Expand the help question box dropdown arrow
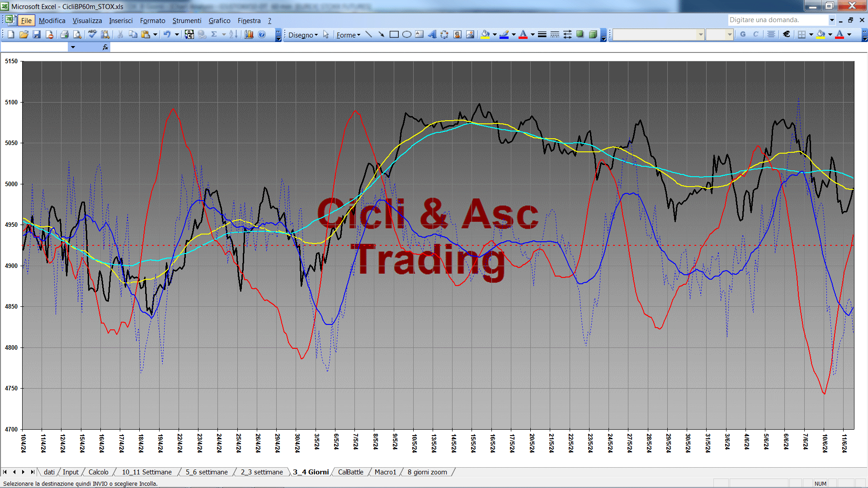The height and width of the screenshot is (488, 868). coord(831,20)
